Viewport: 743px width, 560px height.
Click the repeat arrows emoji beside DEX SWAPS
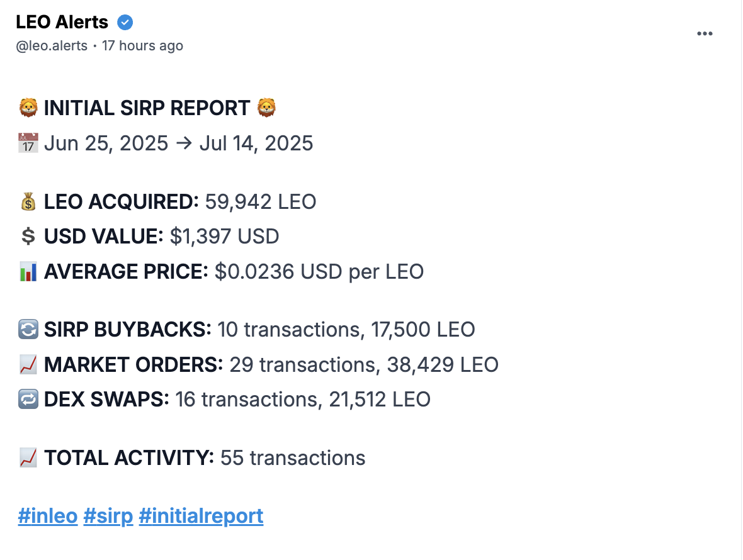pos(28,399)
